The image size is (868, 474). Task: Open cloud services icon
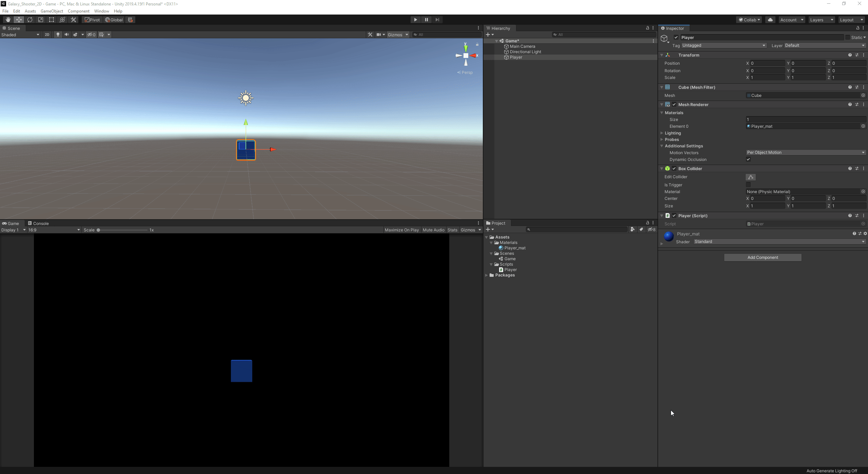pyautogui.click(x=770, y=20)
